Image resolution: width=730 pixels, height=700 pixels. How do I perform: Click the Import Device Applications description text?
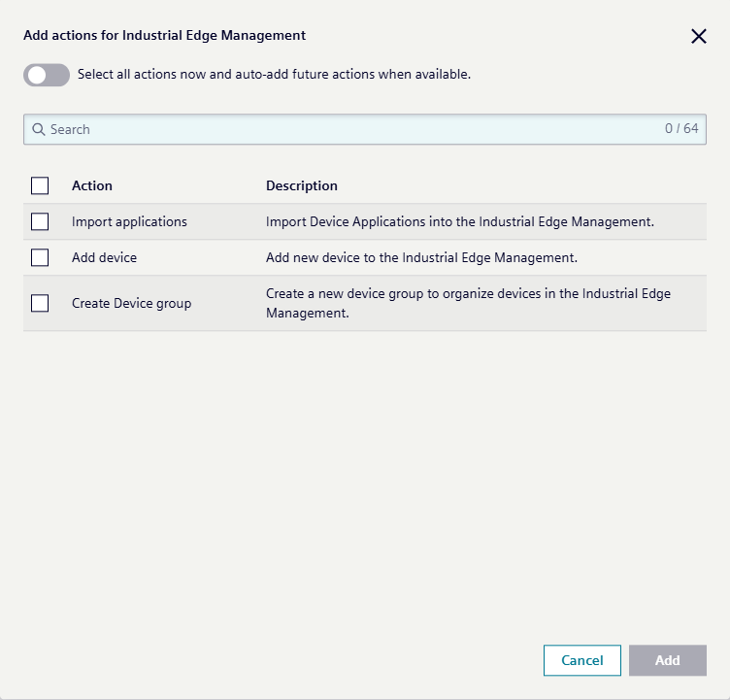point(459,221)
